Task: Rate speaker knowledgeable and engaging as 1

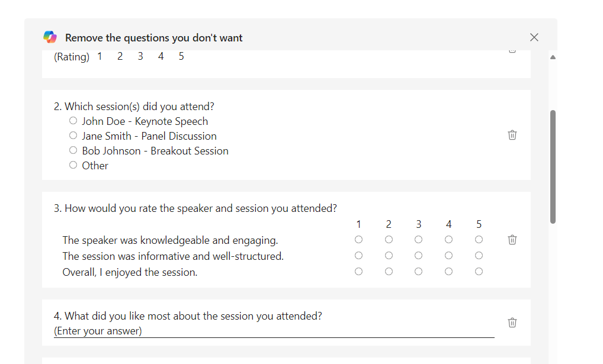Action: [358, 240]
